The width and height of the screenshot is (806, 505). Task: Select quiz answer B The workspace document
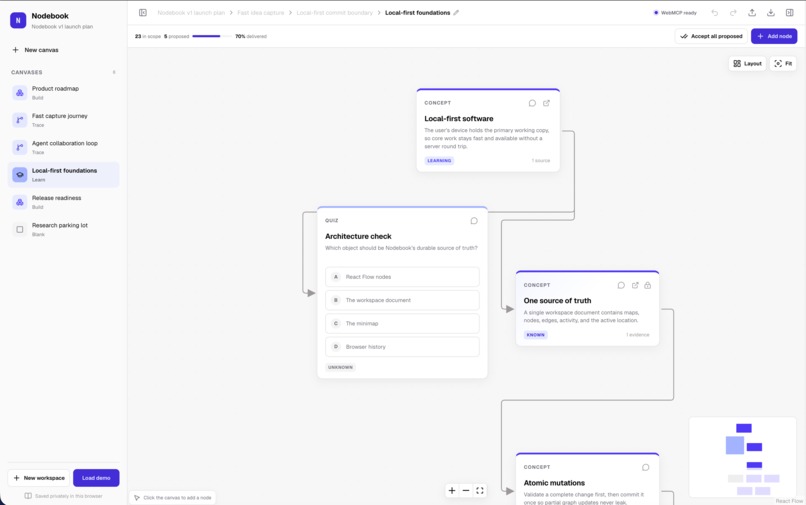(402, 300)
